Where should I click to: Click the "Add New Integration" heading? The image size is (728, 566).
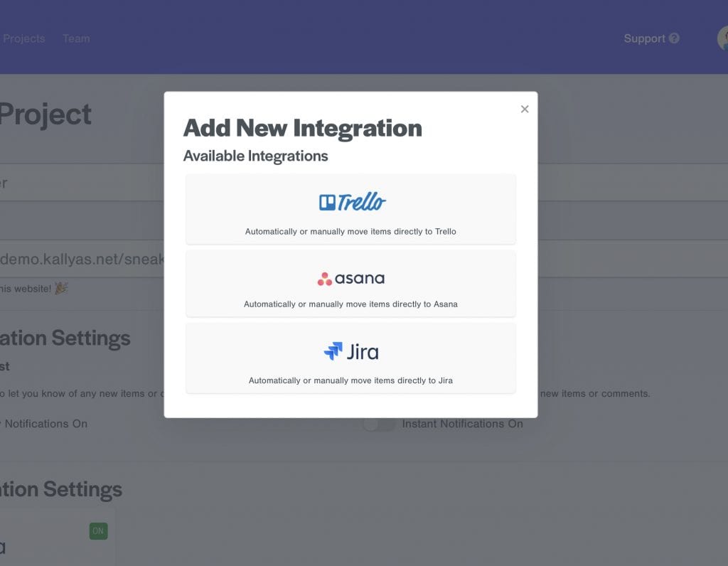pos(303,128)
